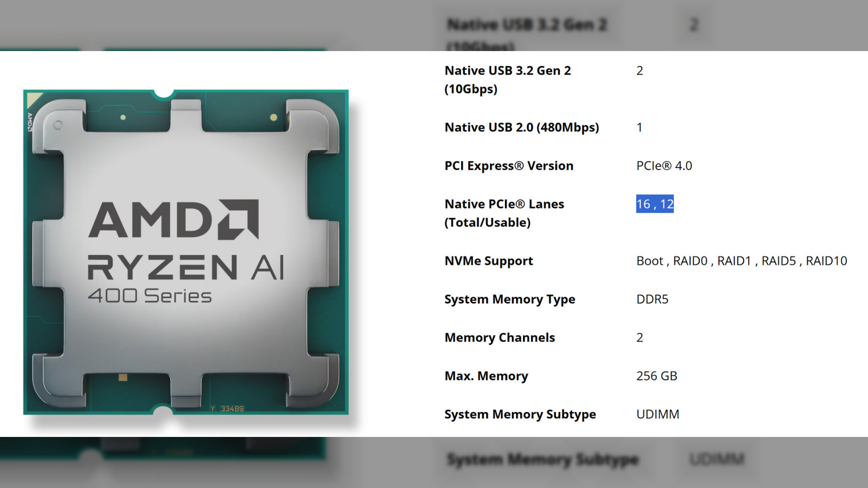Click the PCI Express Version label
Screen dimensions: 868x488
509,165
